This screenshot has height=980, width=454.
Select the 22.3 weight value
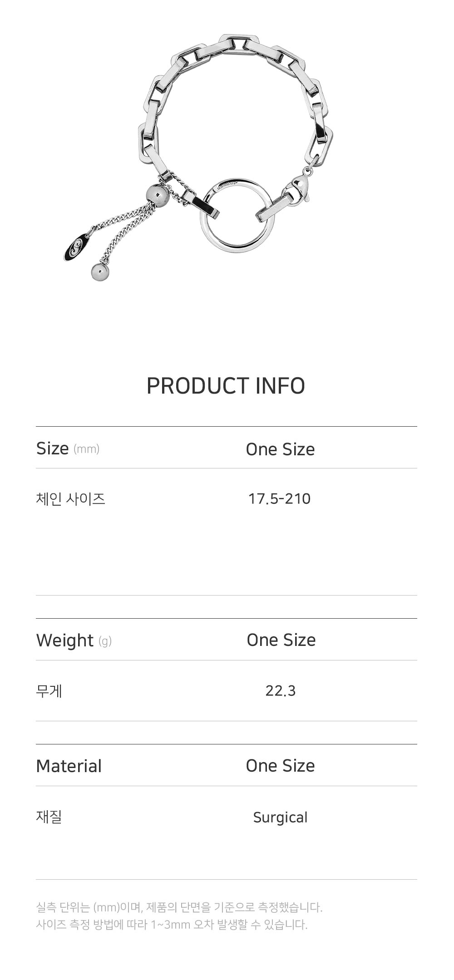pos(280,691)
